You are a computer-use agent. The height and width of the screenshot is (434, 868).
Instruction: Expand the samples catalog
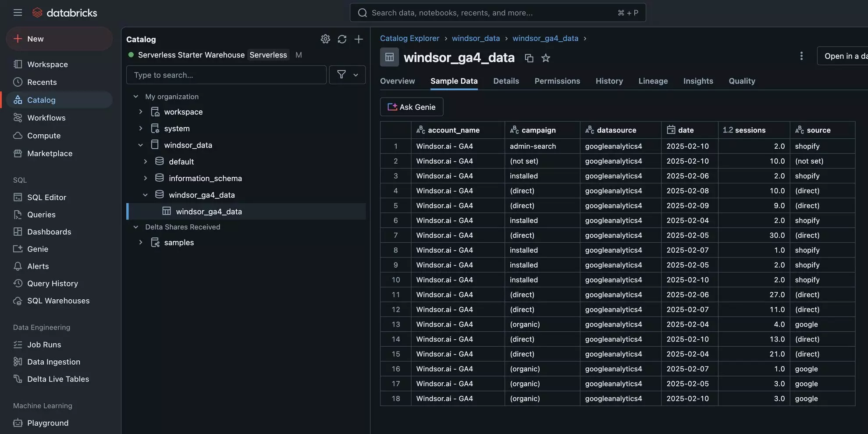tap(140, 242)
